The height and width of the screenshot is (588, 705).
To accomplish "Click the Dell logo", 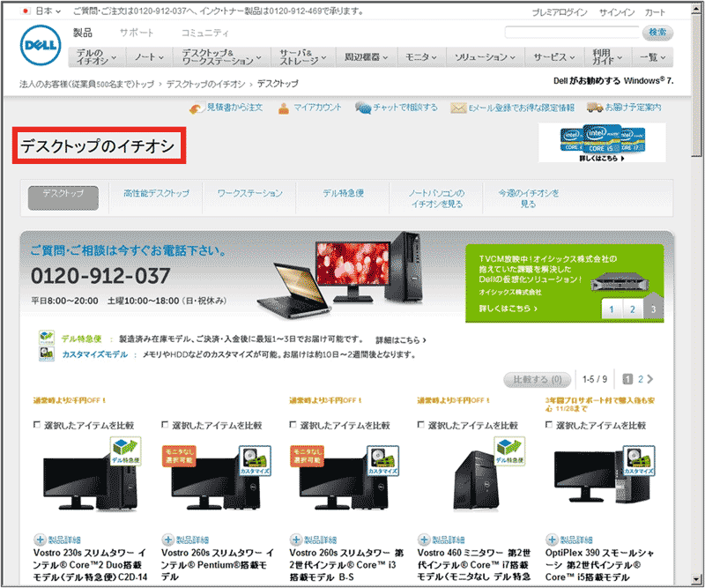I will [x=41, y=45].
